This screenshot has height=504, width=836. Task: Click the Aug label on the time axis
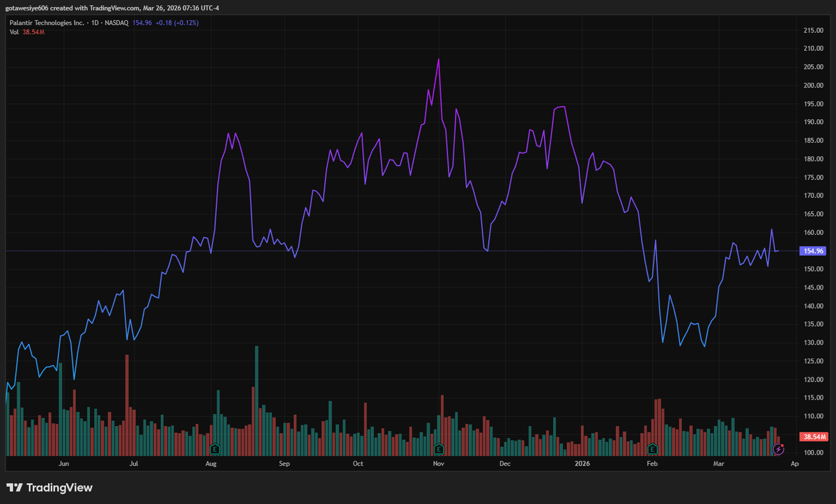point(211,463)
